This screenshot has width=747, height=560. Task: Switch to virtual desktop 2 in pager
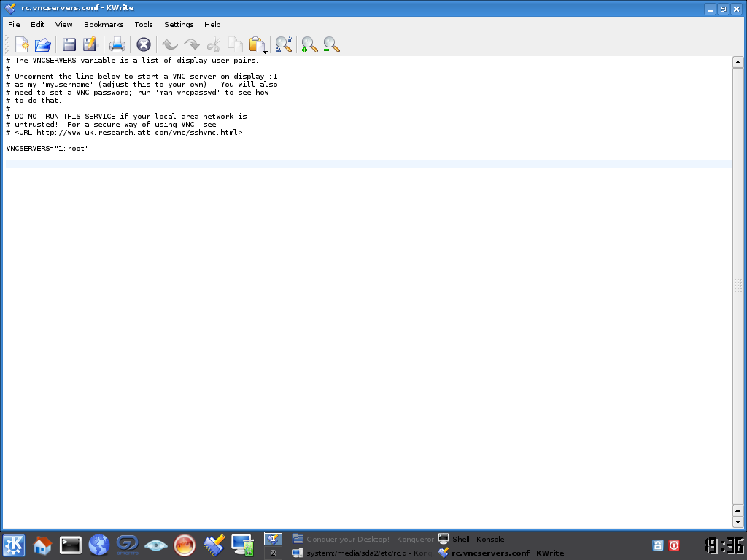273,553
